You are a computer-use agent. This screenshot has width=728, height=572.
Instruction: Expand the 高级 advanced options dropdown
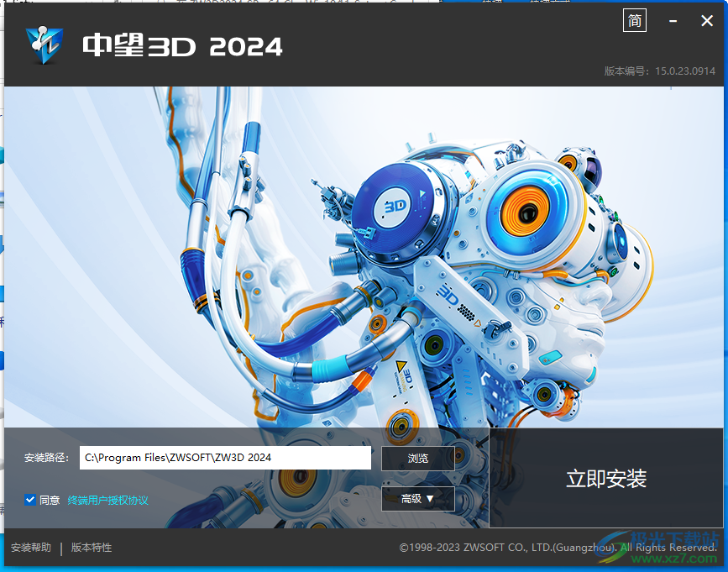pyautogui.click(x=417, y=498)
